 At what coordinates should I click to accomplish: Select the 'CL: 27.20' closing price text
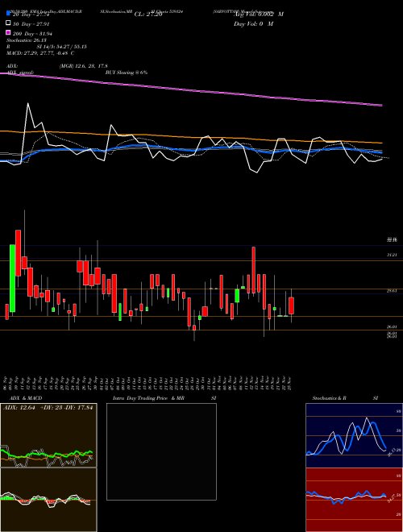[x=148, y=15]
